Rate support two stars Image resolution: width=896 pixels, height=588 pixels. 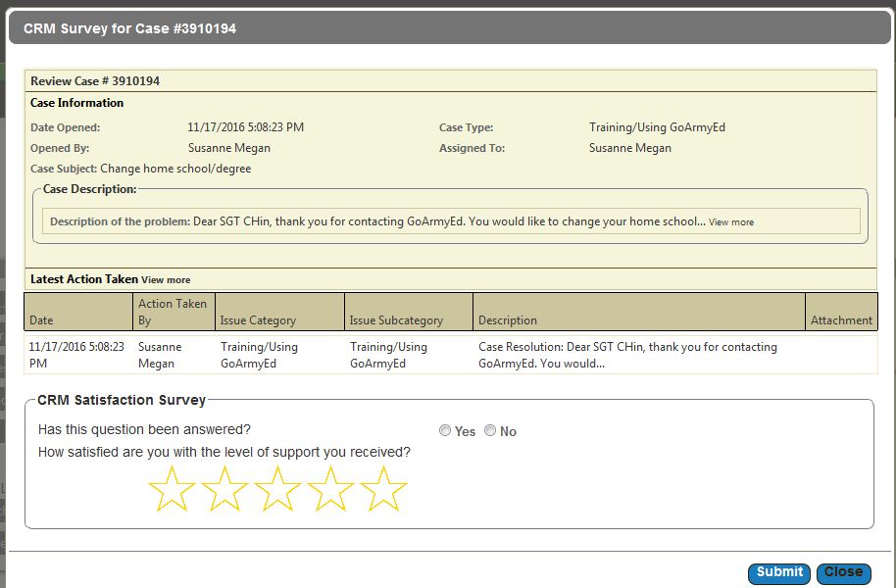(224, 489)
